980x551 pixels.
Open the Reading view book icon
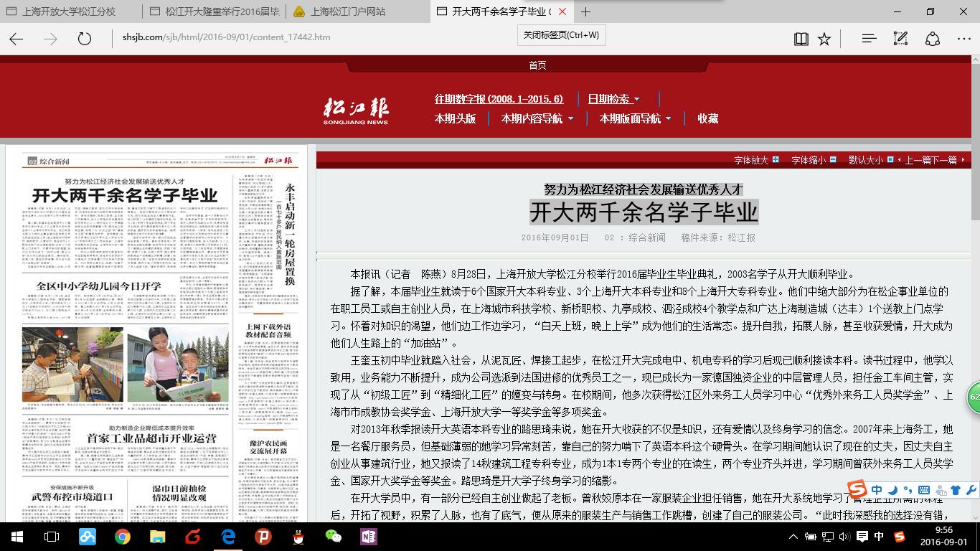coord(801,39)
